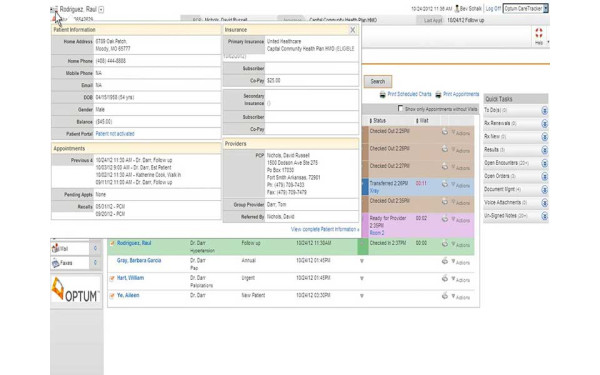Image resolution: width=600 pixels, height=375 pixels.
Task: Click the user icon beside Bev Schalk
Action: pyautogui.click(x=457, y=8)
